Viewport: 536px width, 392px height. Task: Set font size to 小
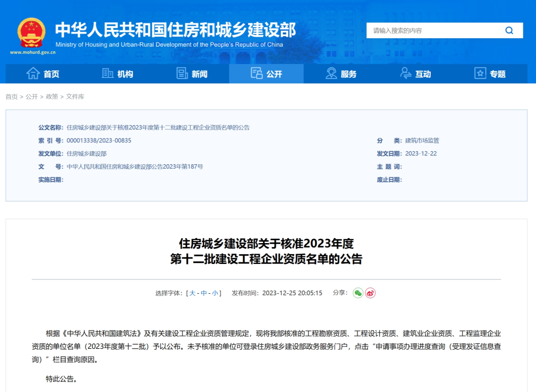pyautogui.click(x=215, y=293)
